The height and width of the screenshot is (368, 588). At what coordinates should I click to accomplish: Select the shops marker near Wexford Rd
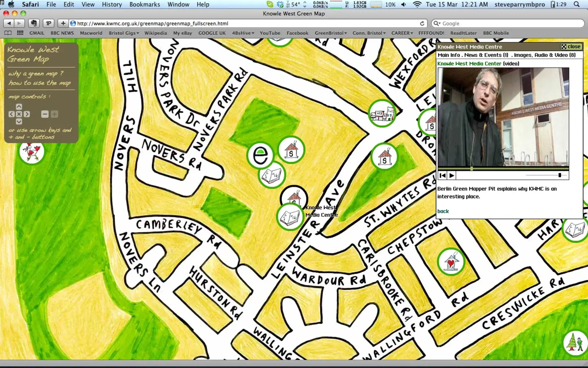point(382,114)
